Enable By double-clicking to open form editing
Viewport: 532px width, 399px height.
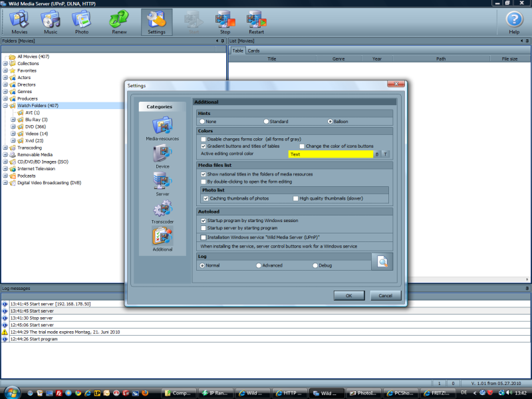click(203, 182)
